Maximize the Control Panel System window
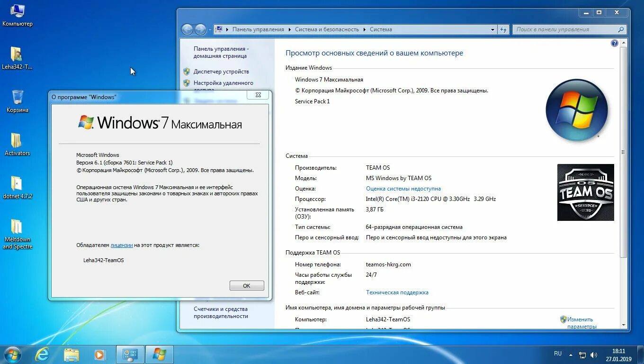Image resolution: width=644 pixels, height=364 pixels. pos(599,12)
